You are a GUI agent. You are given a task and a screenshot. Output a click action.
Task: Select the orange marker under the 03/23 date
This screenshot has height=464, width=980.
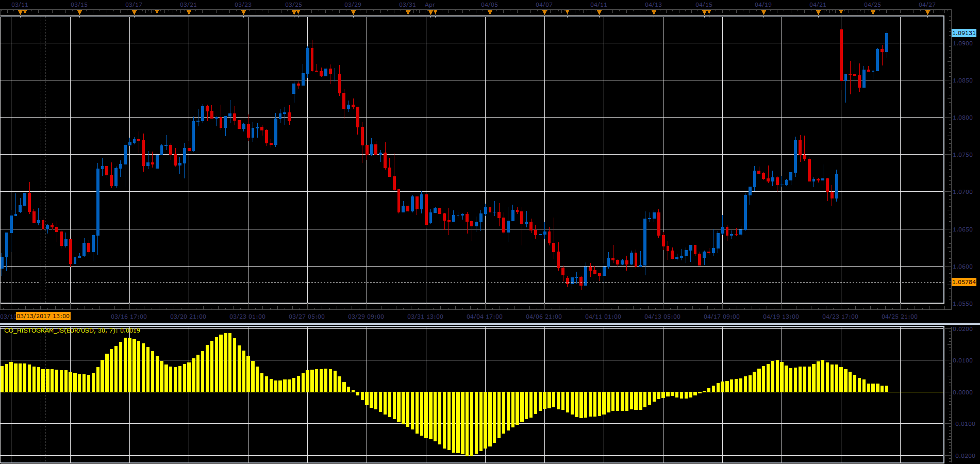pyautogui.click(x=243, y=12)
